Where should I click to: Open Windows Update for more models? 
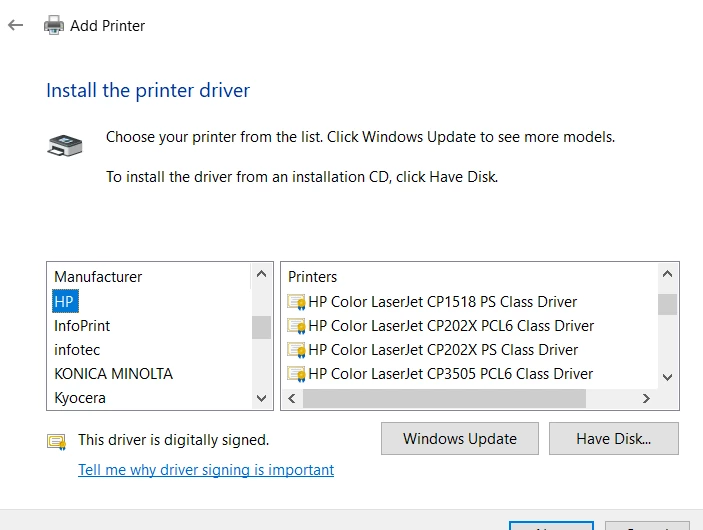coord(460,439)
